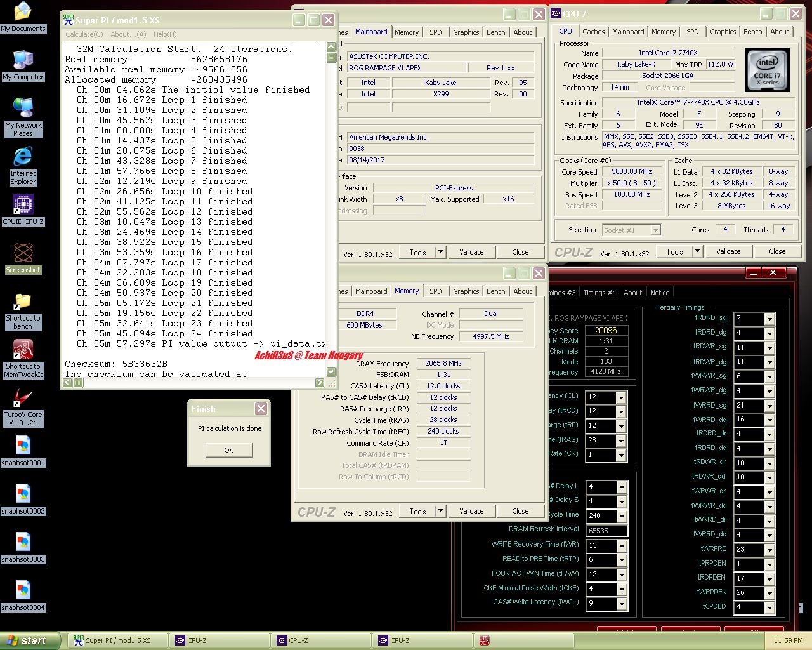Image resolution: width=812 pixels, height=650 pixels.
Task: Click Super PI title bar icon
Action: (x=69, y=20)
